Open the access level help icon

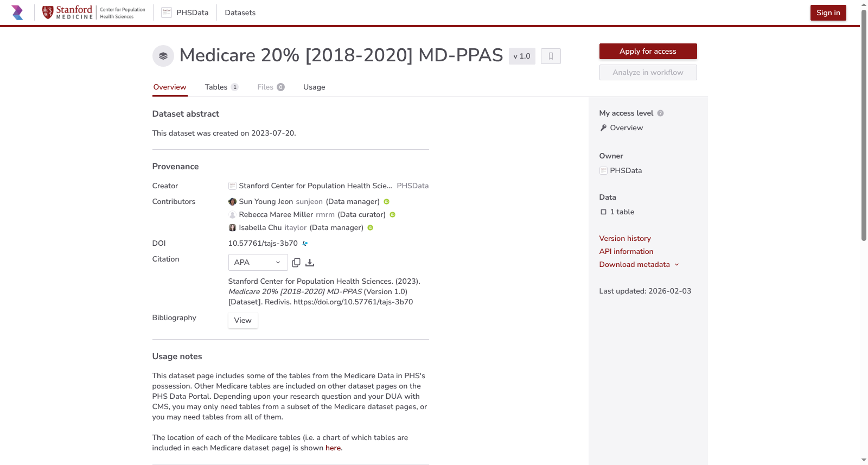[660, 113]
